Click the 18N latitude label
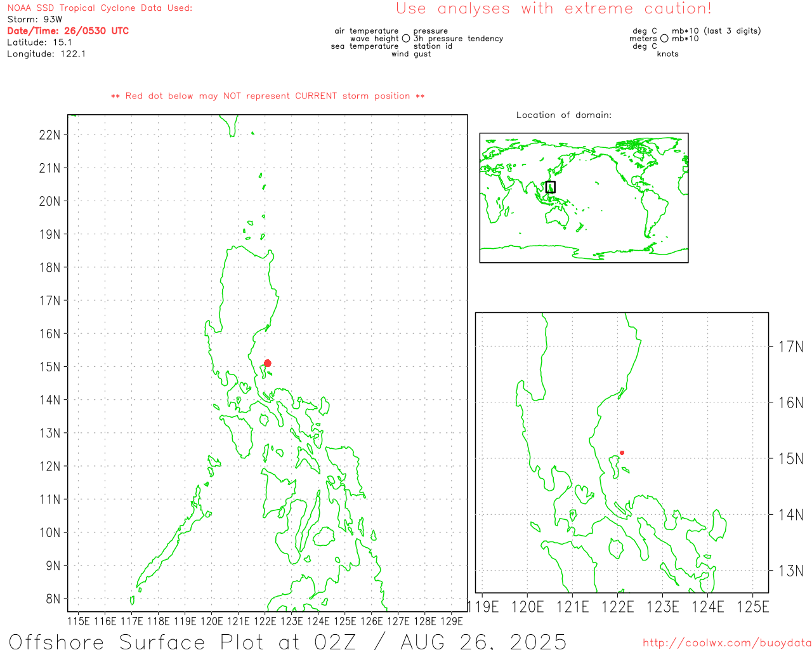The width and height of the screenshot is (812, 650). (x=49, y=267)
